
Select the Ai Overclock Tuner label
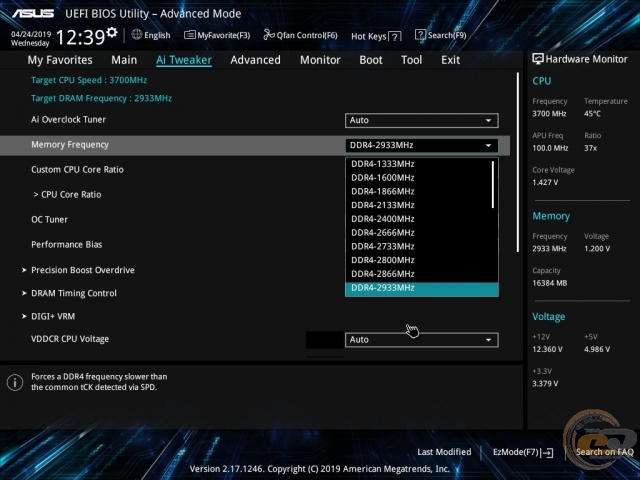(x=68, y=120)
